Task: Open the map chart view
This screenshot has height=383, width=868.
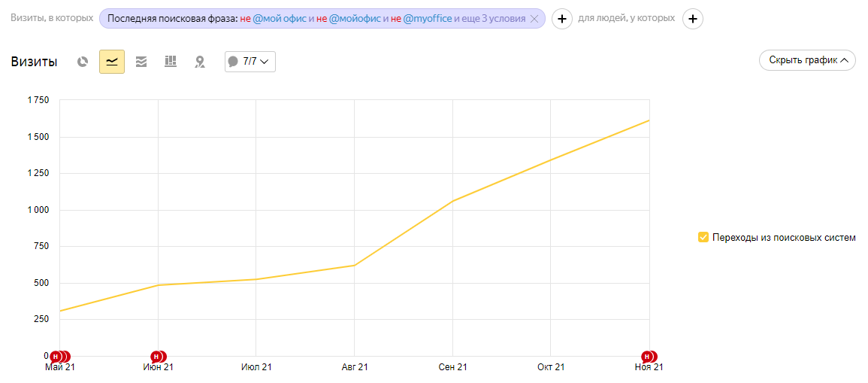Action: tap(200, 62)
